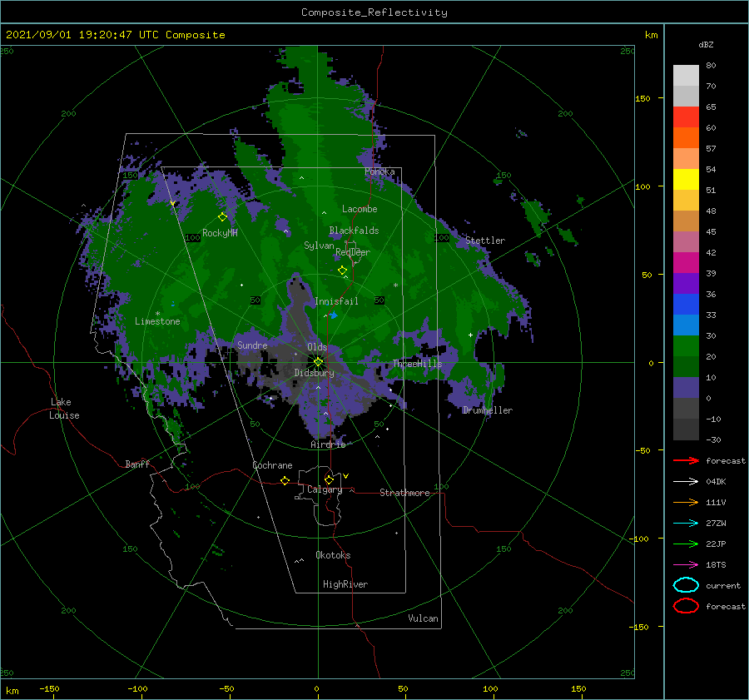Pick the bright green 20–30 dBZ swatch
The width and height of the screenshot is (749, 700).
point(686,346)
